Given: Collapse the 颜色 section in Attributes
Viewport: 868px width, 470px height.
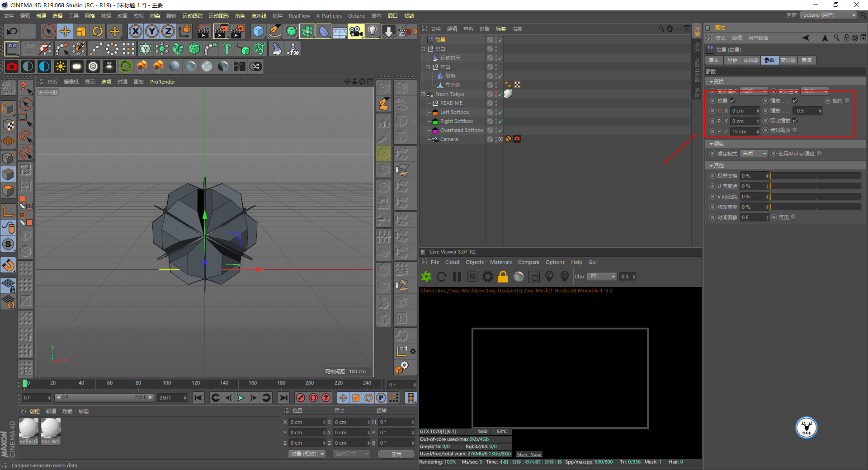Looking at the screenshot, I should click(x=712, y=144).
